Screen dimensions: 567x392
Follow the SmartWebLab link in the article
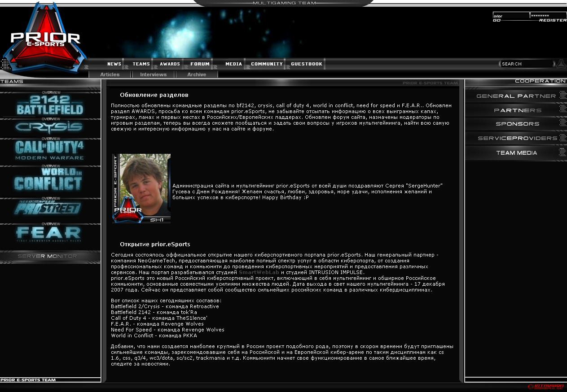259,272
